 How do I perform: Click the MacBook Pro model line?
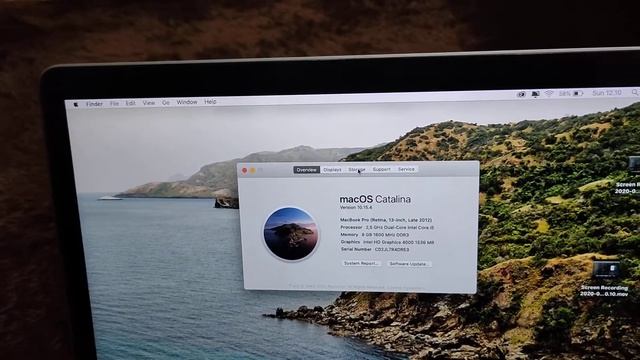coord(386,220)
